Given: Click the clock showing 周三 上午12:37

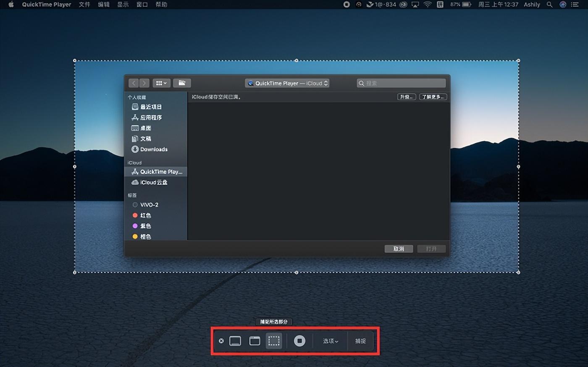Looking at the screenshot, I should (x=498, y=4).
